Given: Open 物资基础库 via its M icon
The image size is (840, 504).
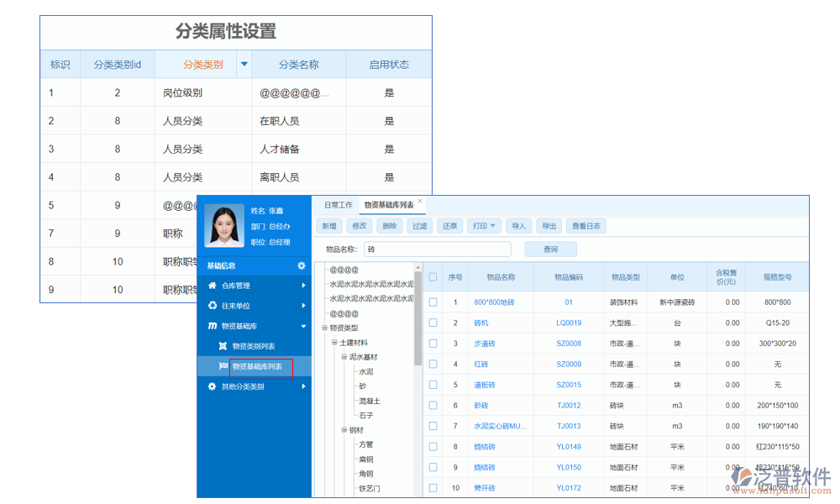Looking at the screenshot, I should (x=212, y=326).
